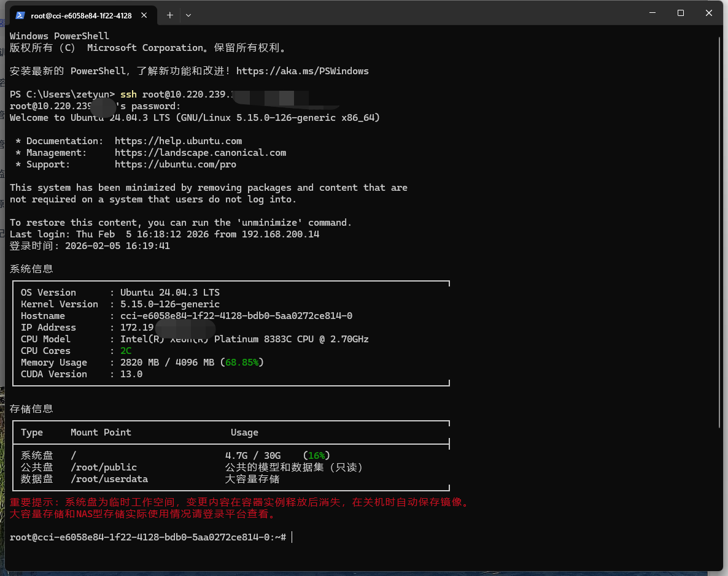Click the vertical scrollbar of the terminal
Image resolution: width=728 pixels, height=576 pixels.
[719, 232]
